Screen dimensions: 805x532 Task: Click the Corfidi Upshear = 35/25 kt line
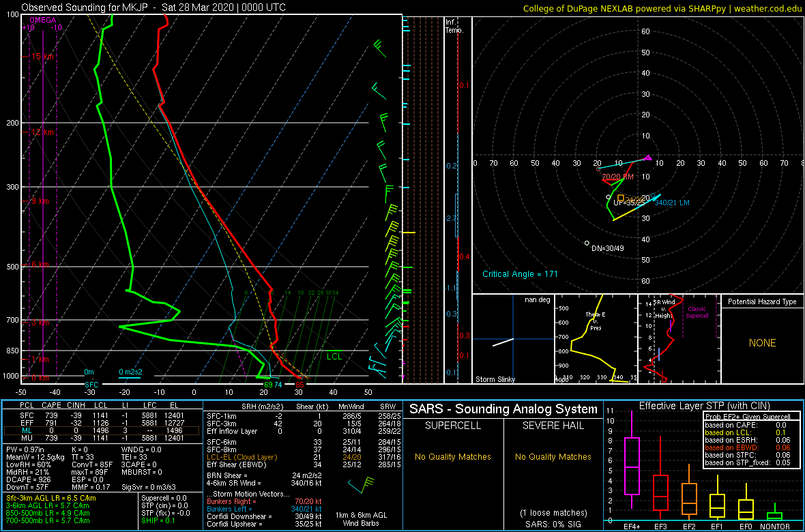tap(264, 524)
